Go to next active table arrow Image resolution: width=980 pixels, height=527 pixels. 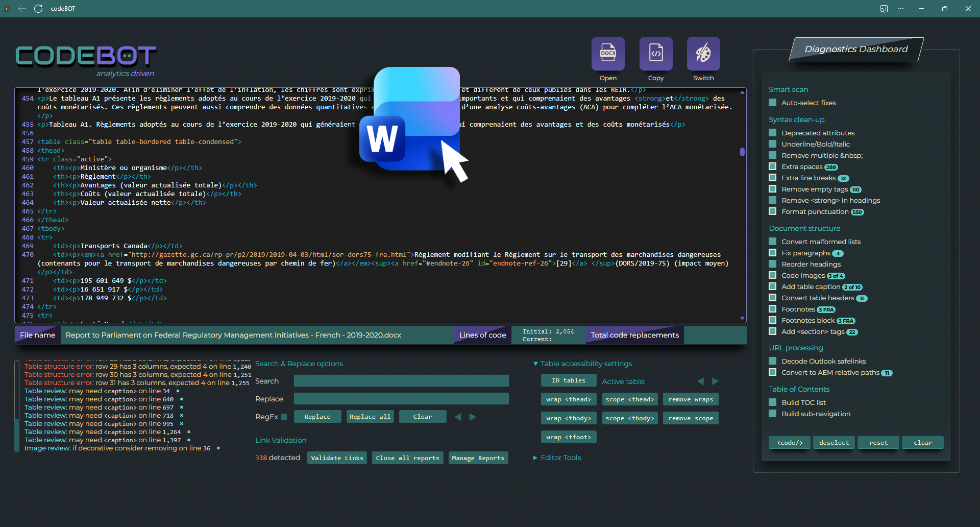click(715, 381)
